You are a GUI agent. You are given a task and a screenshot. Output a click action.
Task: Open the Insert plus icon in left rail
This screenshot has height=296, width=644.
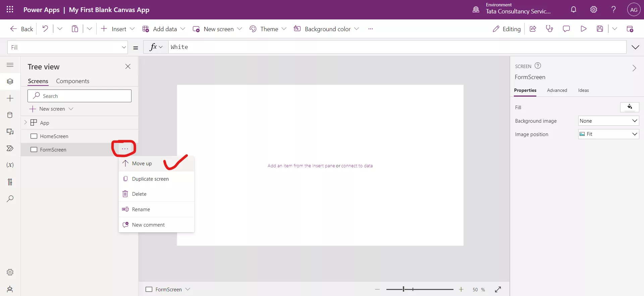(x=10, y=98)
